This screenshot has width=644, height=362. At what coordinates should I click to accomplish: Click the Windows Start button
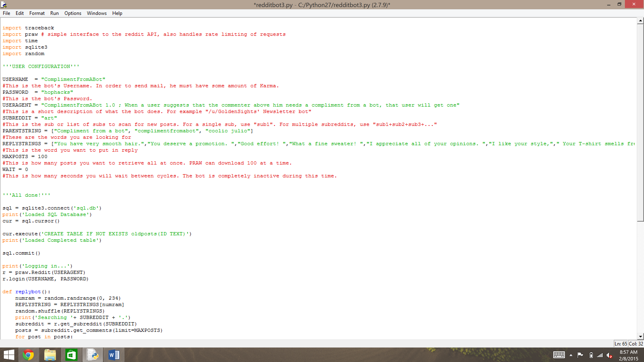9,355
